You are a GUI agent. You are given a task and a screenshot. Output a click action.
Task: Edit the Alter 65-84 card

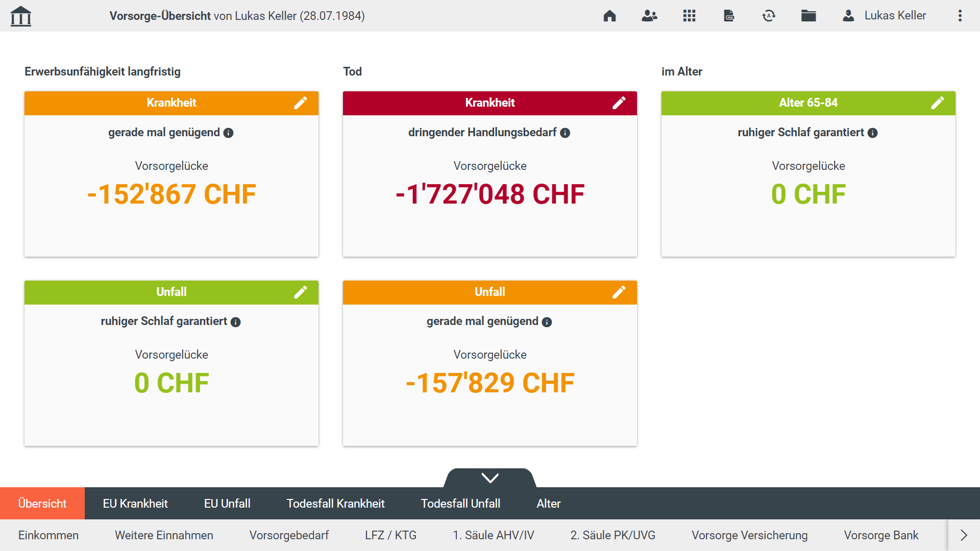point(937,103)
